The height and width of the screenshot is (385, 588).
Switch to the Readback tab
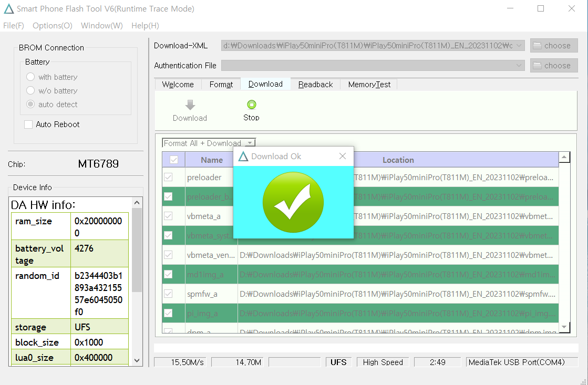315,85
